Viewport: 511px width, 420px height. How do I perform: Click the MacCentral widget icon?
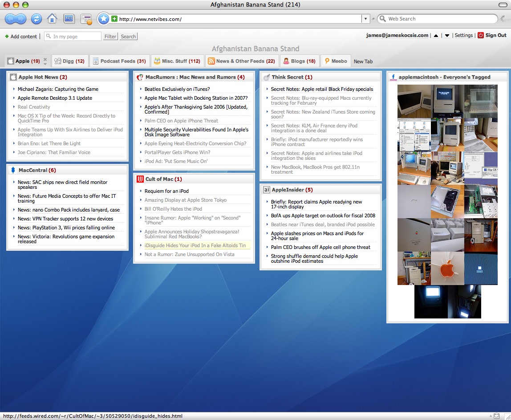(x=13, y=170)
